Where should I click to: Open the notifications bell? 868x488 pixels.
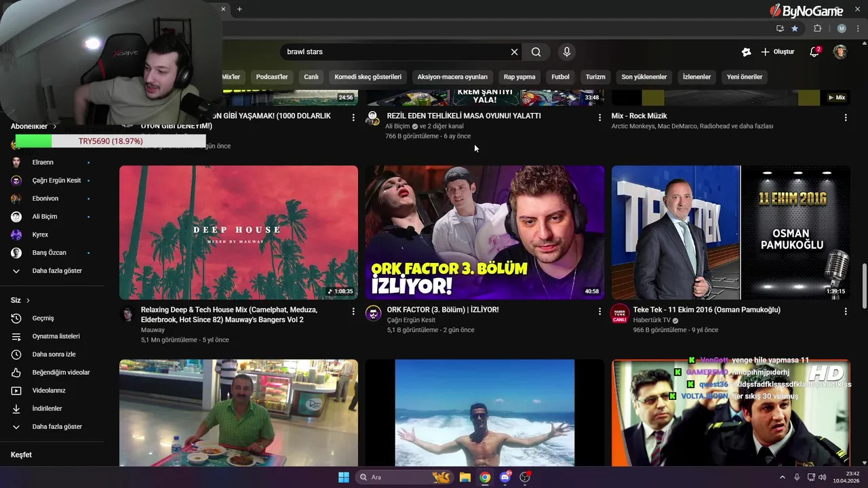tap(815, 52)
